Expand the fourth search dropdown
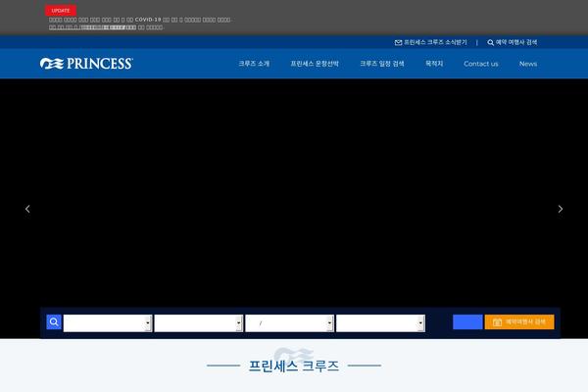Image resolution: width=588 pixels, height=392 pixels. (x=380, y=323)
